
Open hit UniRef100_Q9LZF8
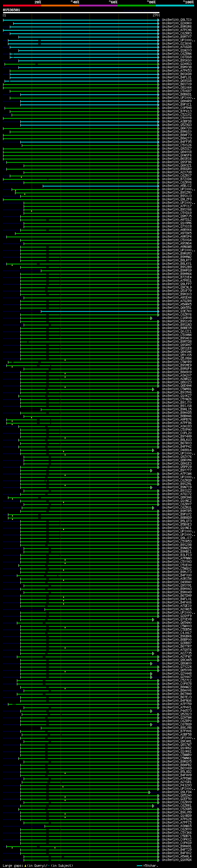[x=177, y=200]
